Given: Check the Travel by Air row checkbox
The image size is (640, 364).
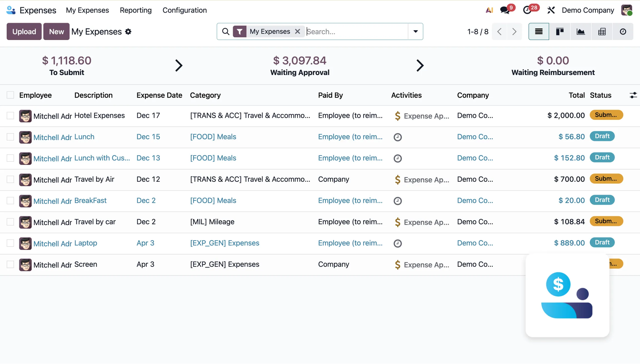Looking at the screenshot, I should (10, 179).
